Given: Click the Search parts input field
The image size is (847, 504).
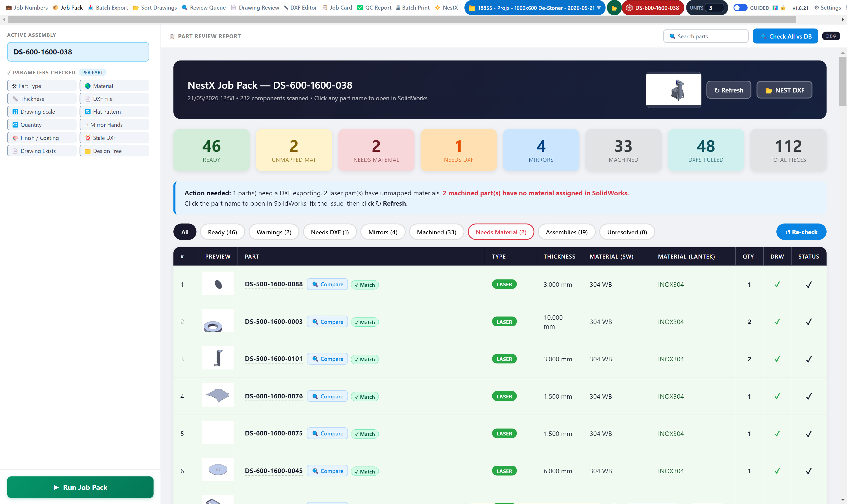Looking at the screenshot, I should pyautogui.click(x=706, y=36).
